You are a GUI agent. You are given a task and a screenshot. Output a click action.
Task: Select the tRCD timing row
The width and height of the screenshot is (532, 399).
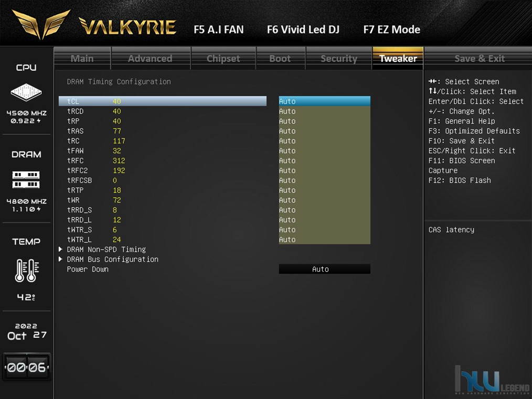[x=163, y=111]
